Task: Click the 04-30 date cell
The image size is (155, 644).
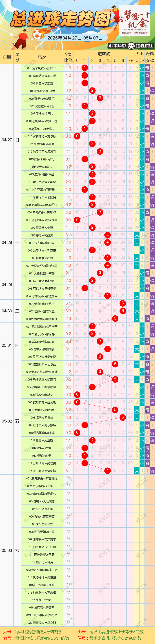Action: pyautogui.click(x=7, y=311)
